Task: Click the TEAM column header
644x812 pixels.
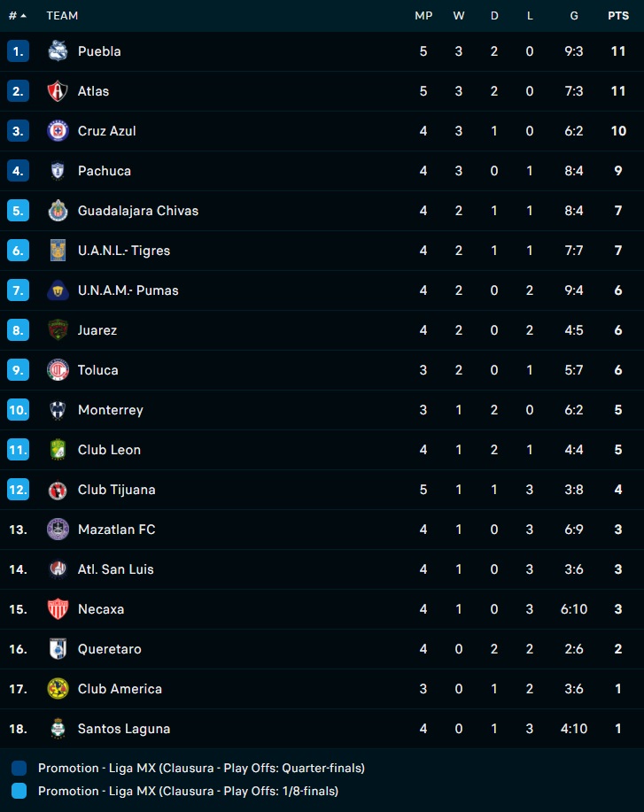Action: (x=62, y=15)
